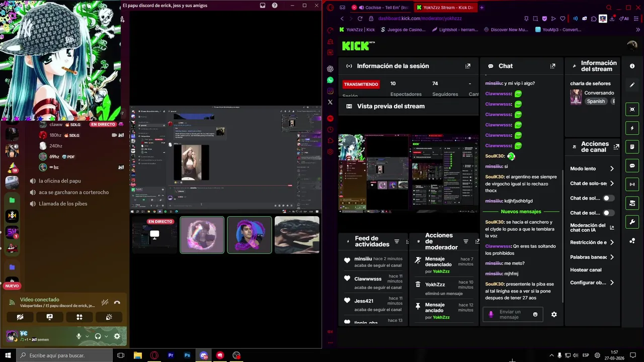
Task: Open chat settings gear in Kick chat
Action: (554, 314)
